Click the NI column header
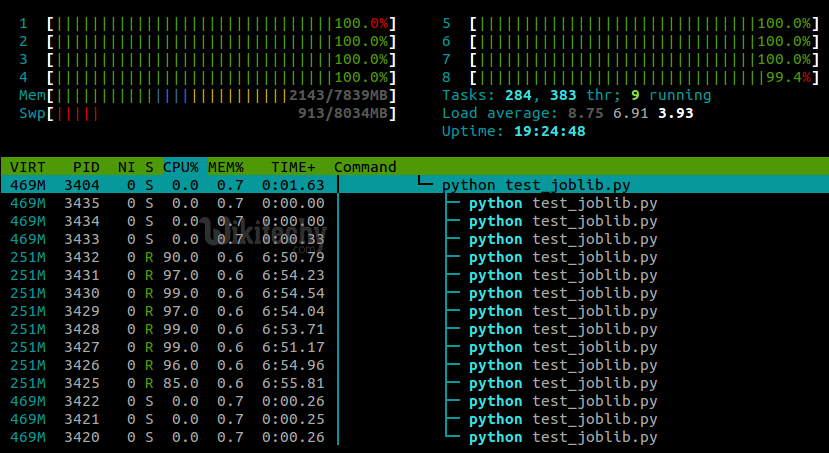The height and width of the screenshot is (453, 829). (126, 167)
